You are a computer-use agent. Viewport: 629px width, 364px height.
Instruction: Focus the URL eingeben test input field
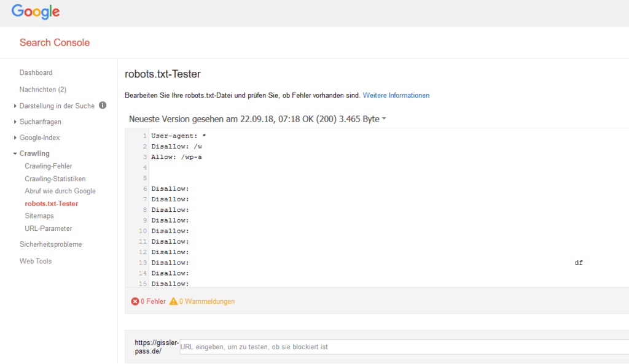click(x=404, y=347)
